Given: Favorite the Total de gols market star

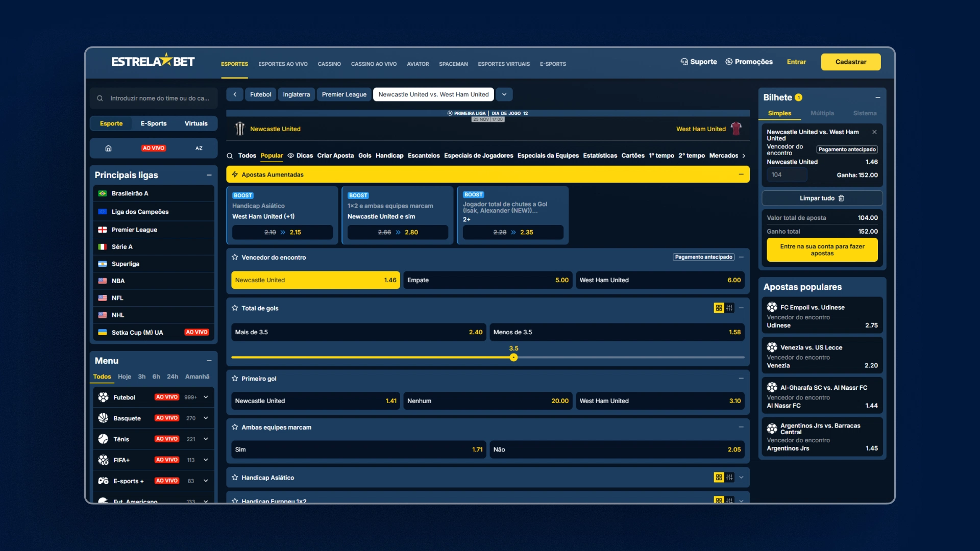Looking at the screenshot, I should (x=235, y=308).
